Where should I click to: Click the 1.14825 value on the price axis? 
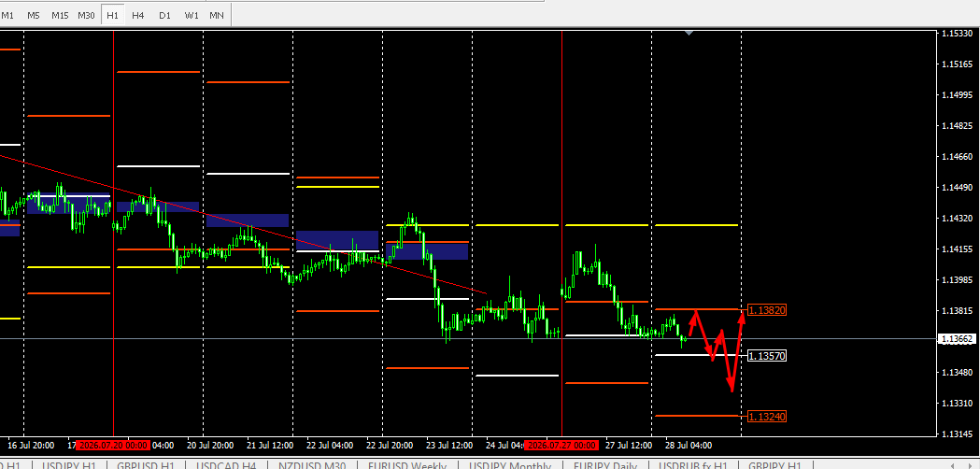pos(957,126)
